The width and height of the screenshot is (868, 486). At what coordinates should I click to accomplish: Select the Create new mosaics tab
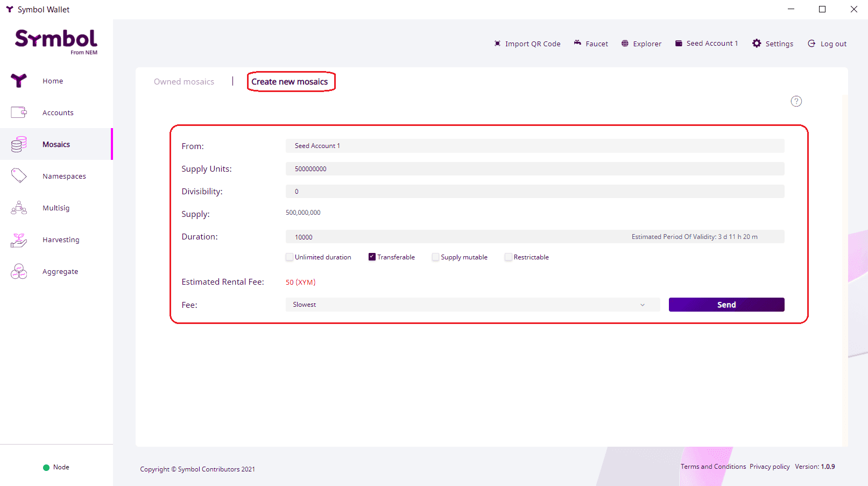(x=290, y=82)
